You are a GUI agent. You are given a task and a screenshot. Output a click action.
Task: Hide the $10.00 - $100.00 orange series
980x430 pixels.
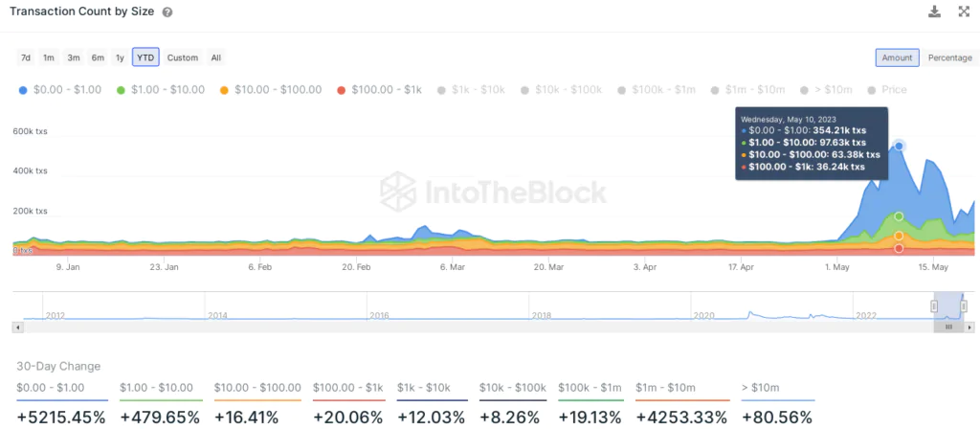(271, 90)
